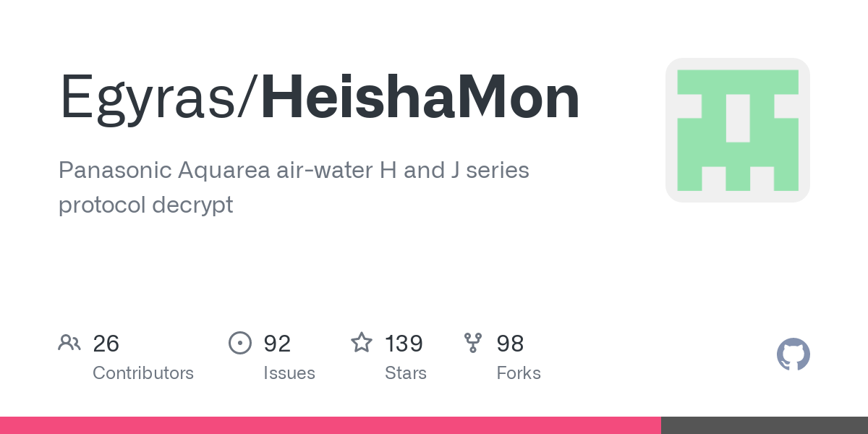This screenshot has height=434, width=868.
Task: Select the Stars label
Action: 406,373
